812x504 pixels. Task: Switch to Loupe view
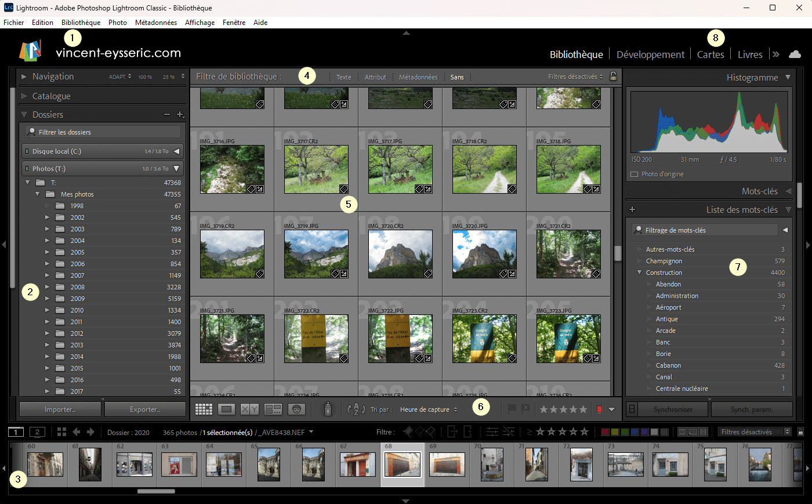227,409
